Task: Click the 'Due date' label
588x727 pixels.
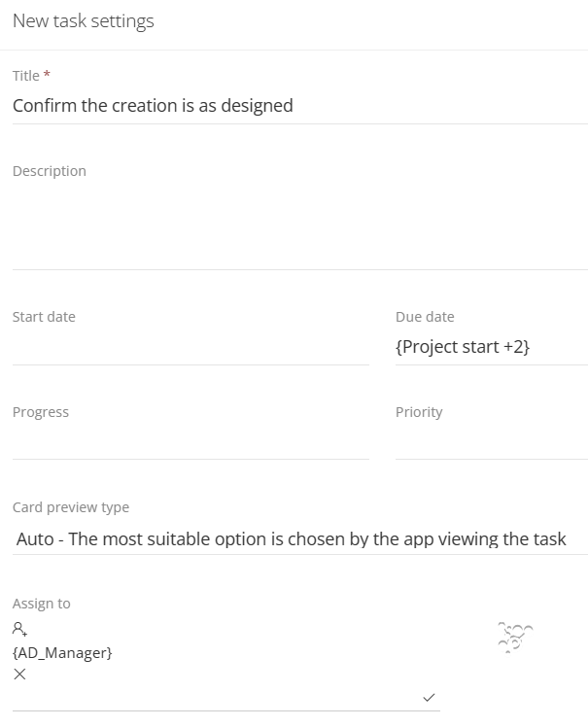Action: pos(425,317)
